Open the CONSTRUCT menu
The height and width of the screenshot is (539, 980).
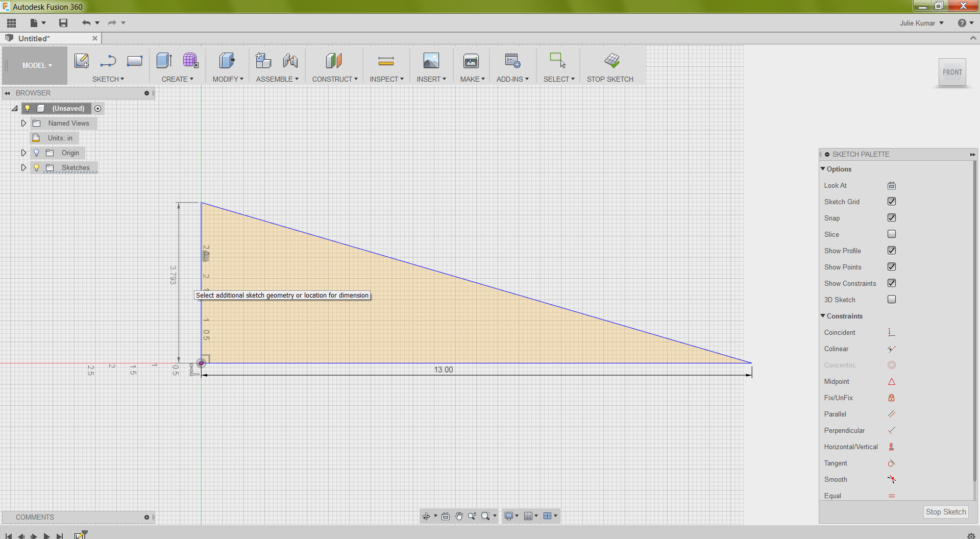pyautogui.click(x=335, y=79)
